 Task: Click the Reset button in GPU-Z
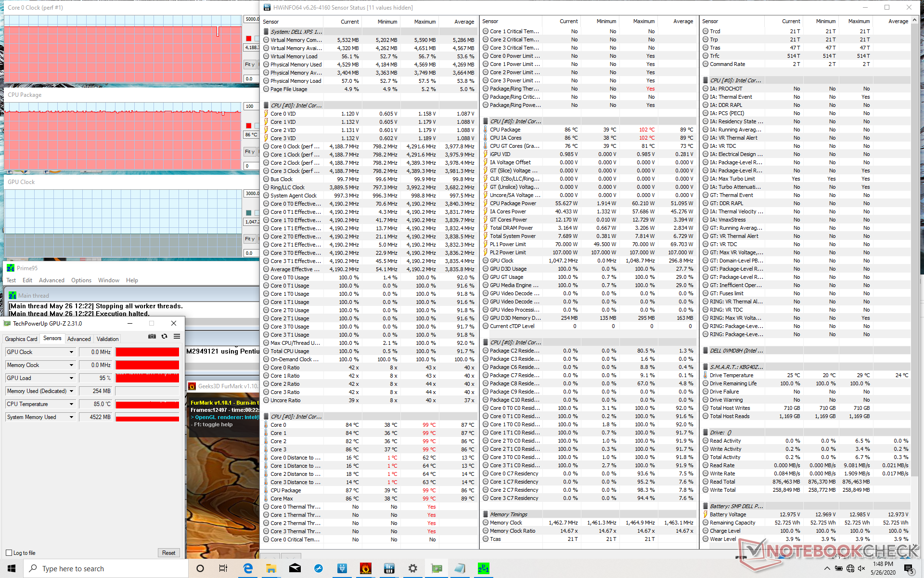coord(168,552)
